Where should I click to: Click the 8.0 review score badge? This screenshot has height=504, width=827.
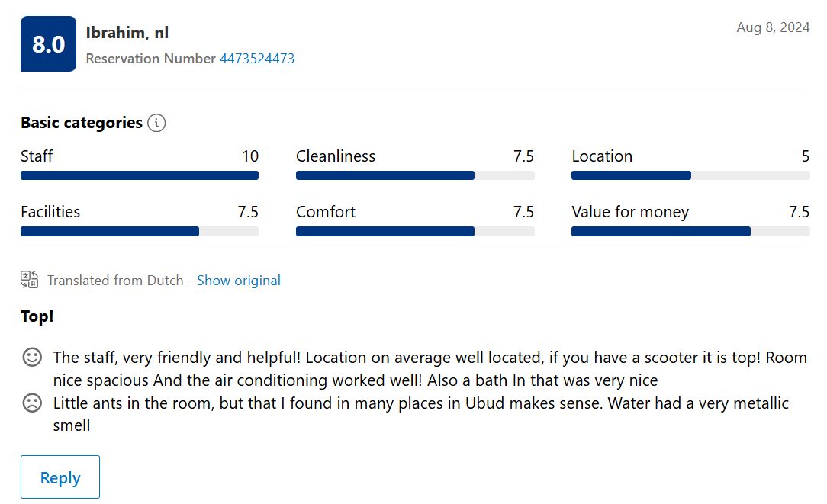point(49,43)
